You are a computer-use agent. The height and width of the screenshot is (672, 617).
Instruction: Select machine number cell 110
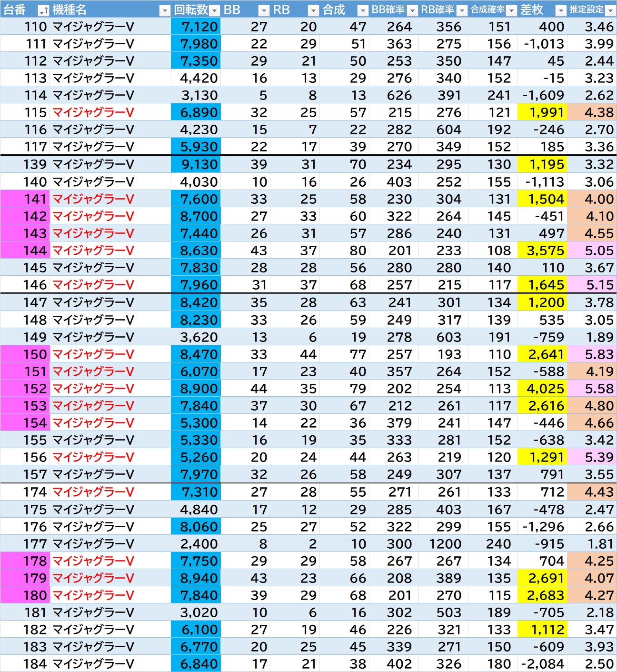(25, 27)
